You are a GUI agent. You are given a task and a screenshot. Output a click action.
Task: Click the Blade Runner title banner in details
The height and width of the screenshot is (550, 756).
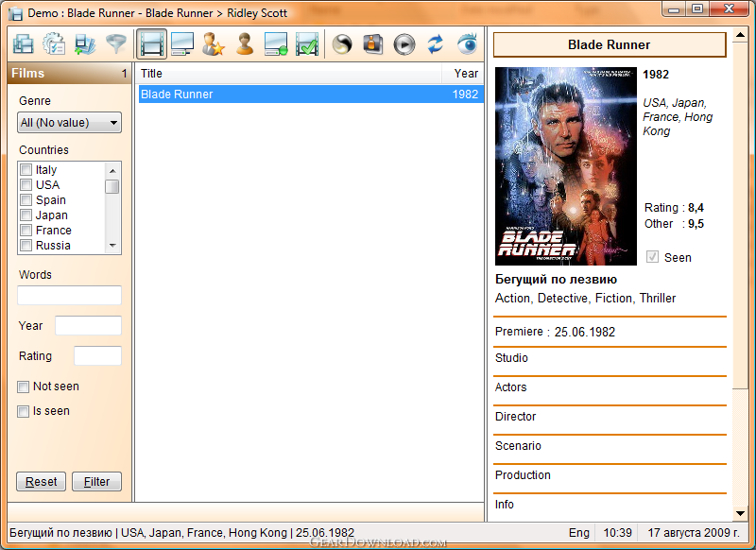click(610, 44)
